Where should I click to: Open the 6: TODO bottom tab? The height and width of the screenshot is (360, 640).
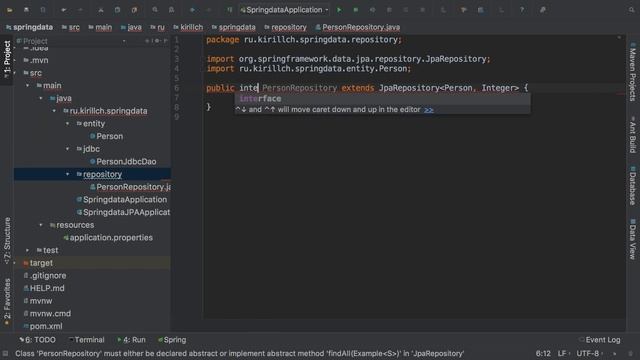pyautogui.click(x=38, y=340)
